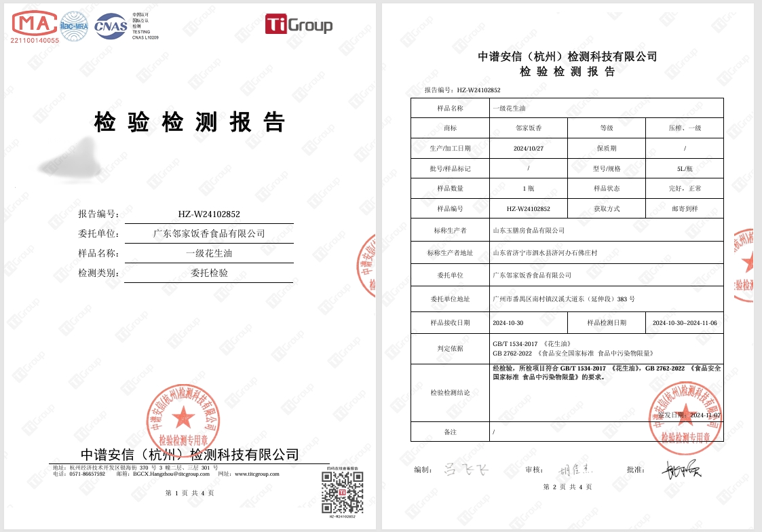The width and height of the screenshot is (762, 532).
Task: Select 广东邻家饭香食品有限公司 on the cover page
Action: pos(209,233)
